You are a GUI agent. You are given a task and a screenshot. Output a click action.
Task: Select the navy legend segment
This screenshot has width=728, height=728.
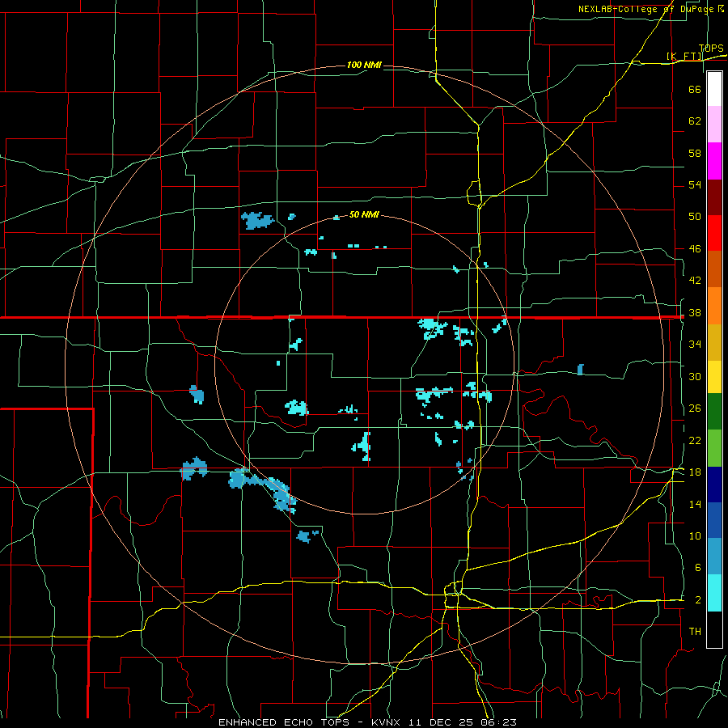pyautogui.click(x=714, y=485)
